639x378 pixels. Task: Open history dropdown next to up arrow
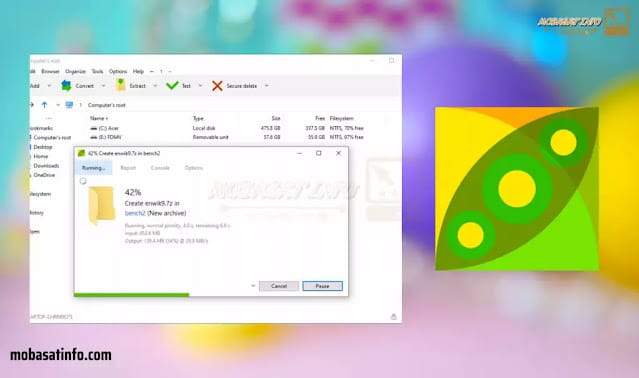coord(58,105)
